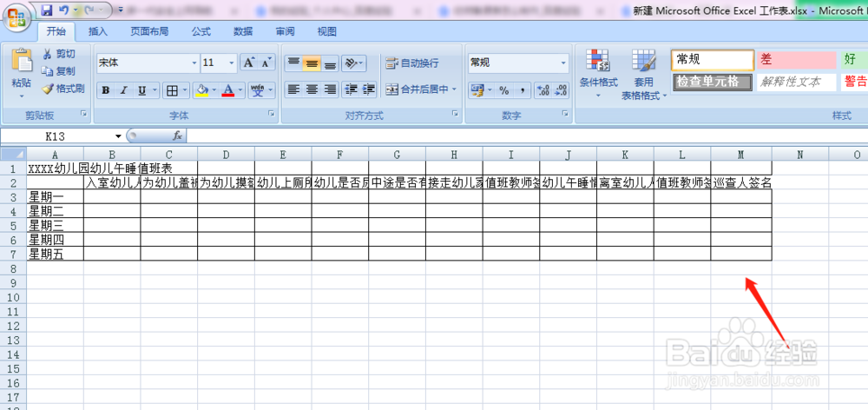The image size is (868, 410).
Task: Click the Save icon in quick access toolbar
Action: tap(47, 10)
